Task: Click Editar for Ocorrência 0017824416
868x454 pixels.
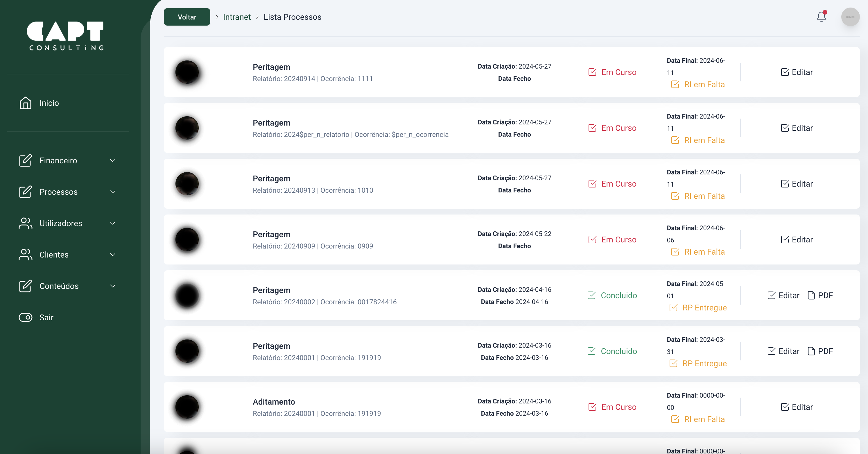Action: pos(783,296)
